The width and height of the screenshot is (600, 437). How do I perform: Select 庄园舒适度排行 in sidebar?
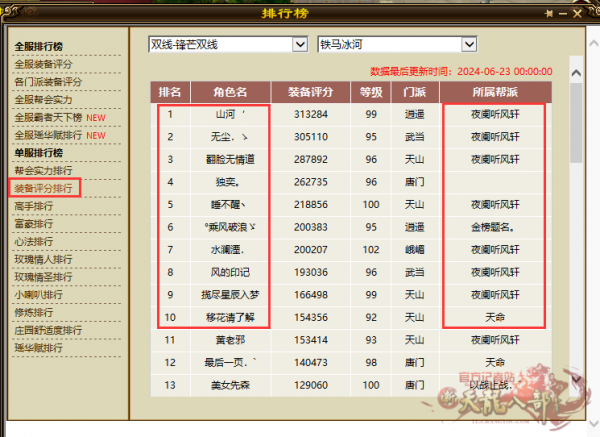click(48, 330)
